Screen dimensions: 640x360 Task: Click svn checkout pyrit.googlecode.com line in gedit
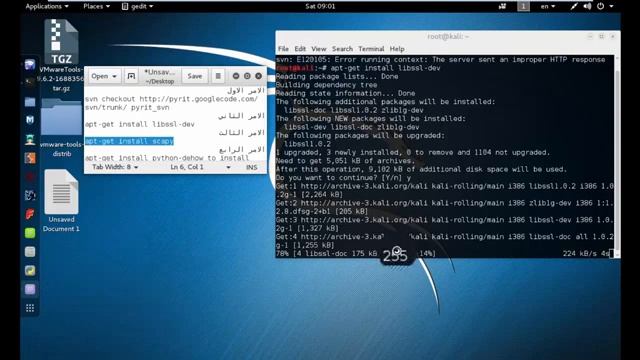click(171, 103)
